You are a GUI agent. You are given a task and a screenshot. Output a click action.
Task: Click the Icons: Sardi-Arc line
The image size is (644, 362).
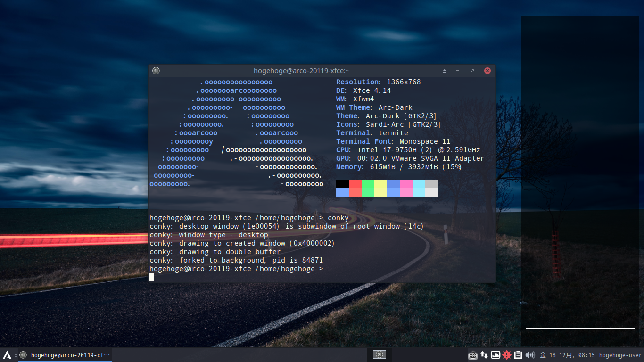(388, 124)
